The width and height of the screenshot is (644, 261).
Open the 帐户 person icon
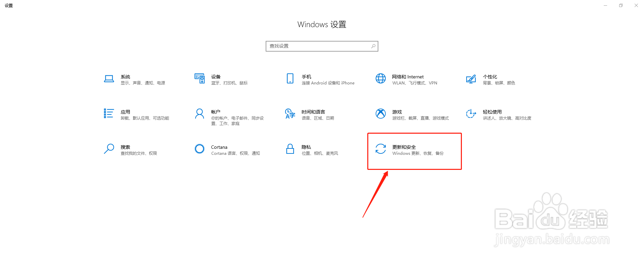pos(200,114)
